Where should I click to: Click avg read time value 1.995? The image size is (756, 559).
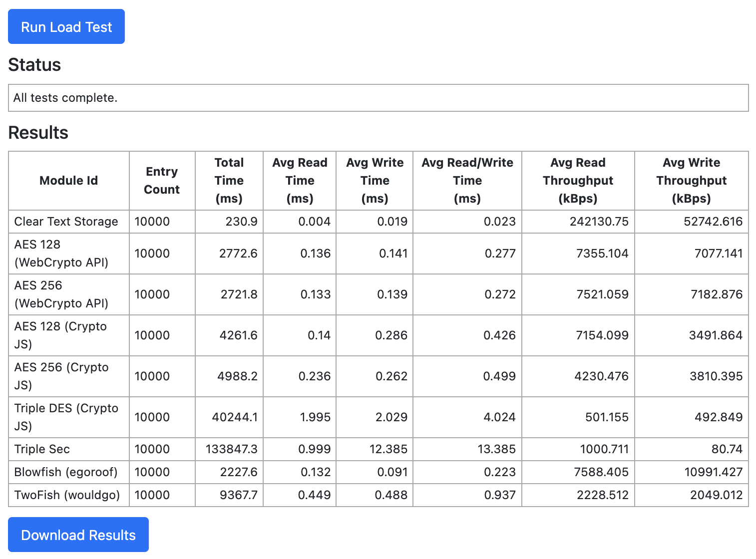click(x=315, y=417)
